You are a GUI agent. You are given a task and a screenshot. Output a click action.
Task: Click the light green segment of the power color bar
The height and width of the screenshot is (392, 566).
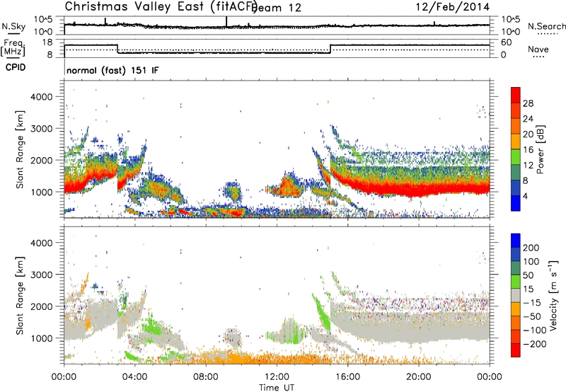pos(516,156)
